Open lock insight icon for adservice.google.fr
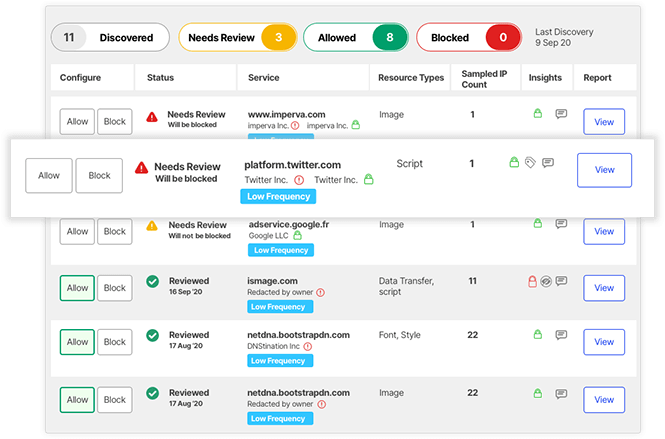Viewport: 665px width, 439px height. point(538,223)
